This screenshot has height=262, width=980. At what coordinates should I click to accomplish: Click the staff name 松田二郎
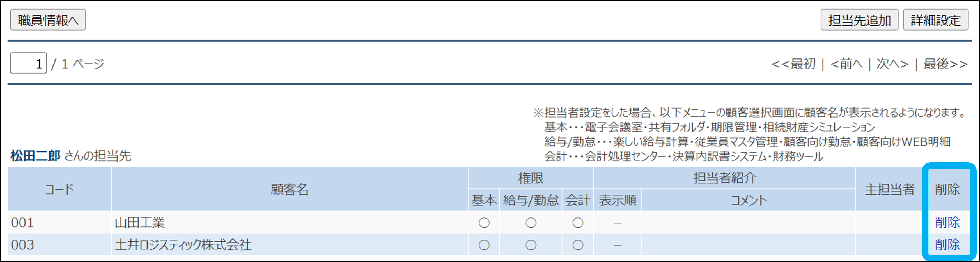[x=35, y=156]
